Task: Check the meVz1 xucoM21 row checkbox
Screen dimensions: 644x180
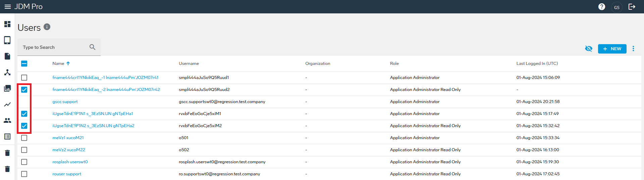Action: click(24, 138)
